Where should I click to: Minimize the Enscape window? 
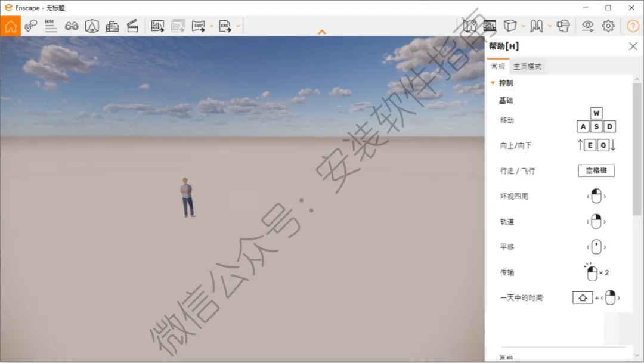586,8
